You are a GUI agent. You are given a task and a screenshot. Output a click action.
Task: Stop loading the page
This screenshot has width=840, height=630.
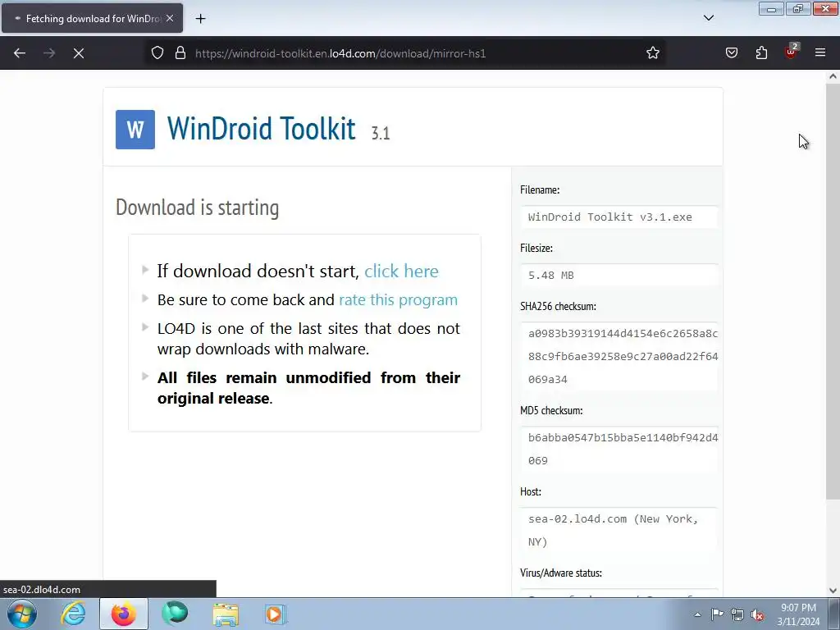pos(79,53)
